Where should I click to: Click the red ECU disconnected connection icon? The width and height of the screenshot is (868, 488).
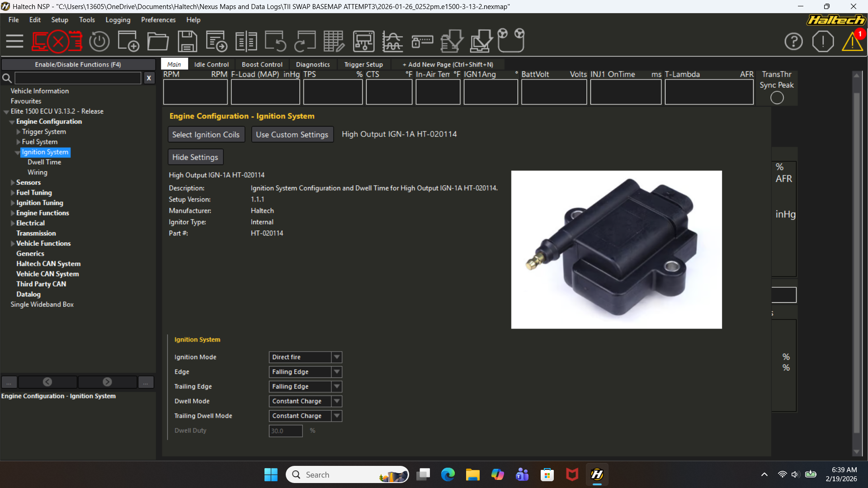coord(57,42)
